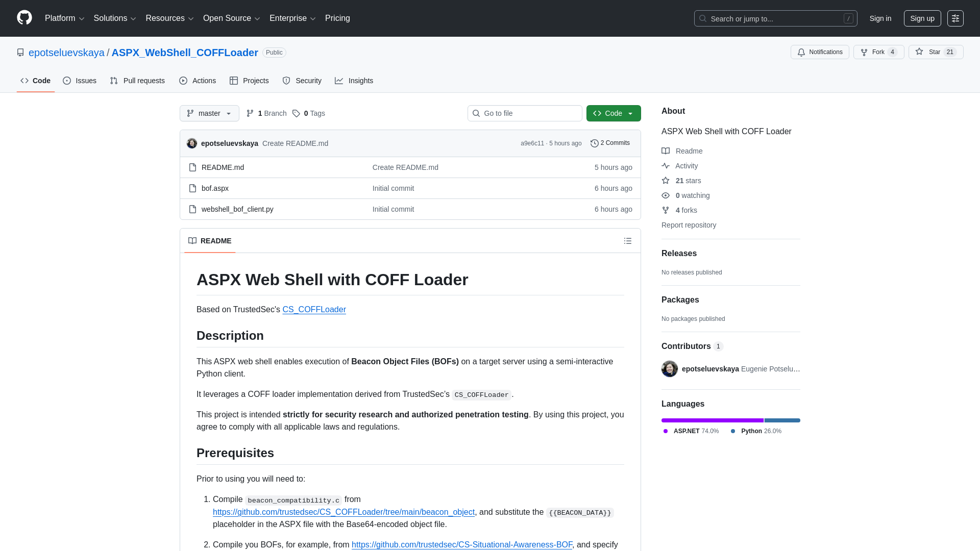Screen dimensions: 980x551
Task: Toggle notifications with the Notifications bell
Action: [820, 52]
